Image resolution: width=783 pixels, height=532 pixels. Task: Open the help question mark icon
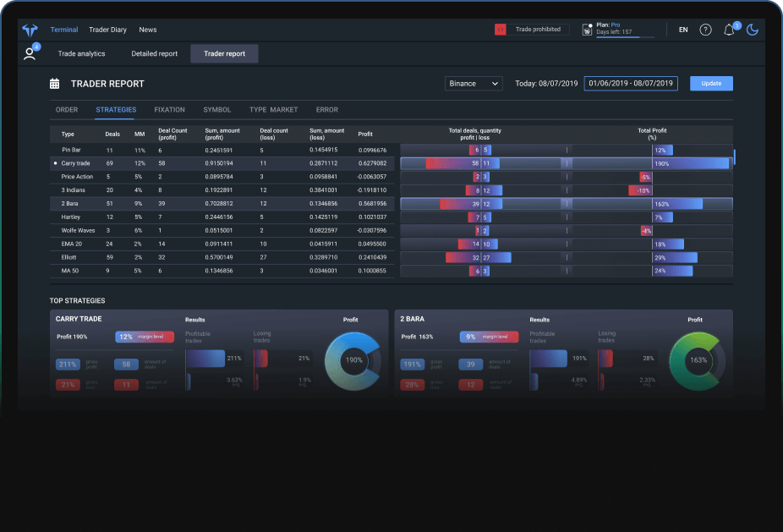705,29
